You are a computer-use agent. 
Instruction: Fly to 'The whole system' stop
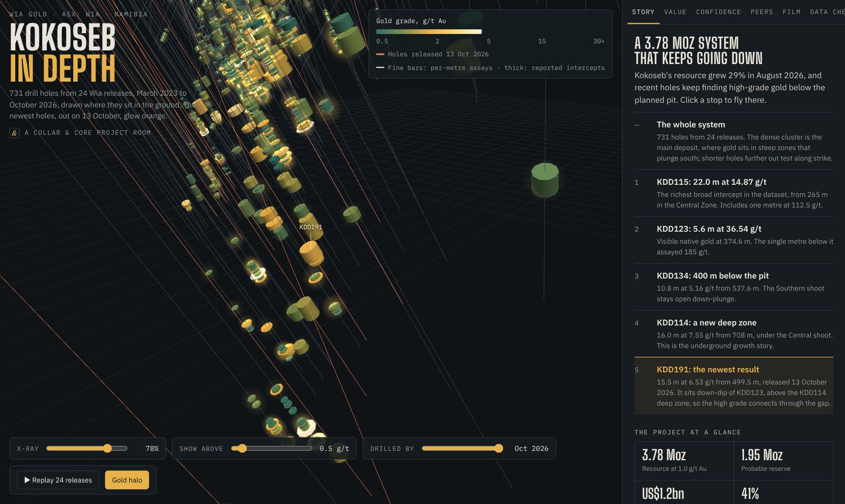[734, 141]
